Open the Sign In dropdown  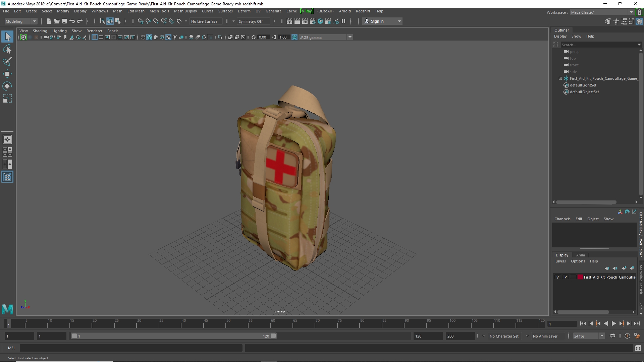coord(382,21)
